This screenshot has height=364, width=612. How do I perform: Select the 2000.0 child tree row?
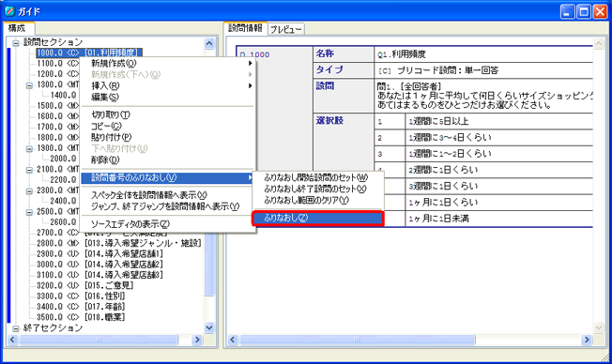63,159
